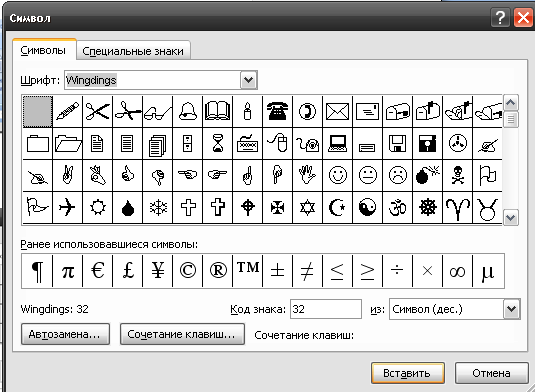Select the blank space symbol cell
This screenshot has width=535, height=392.
click(x=38, y=112)
